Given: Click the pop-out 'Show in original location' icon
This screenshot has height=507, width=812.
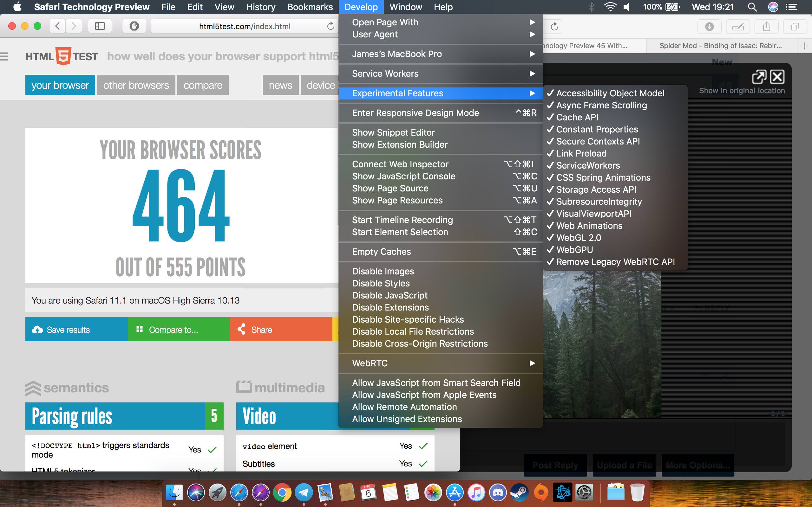Looking at the screenshot, I should click(759, 77).
